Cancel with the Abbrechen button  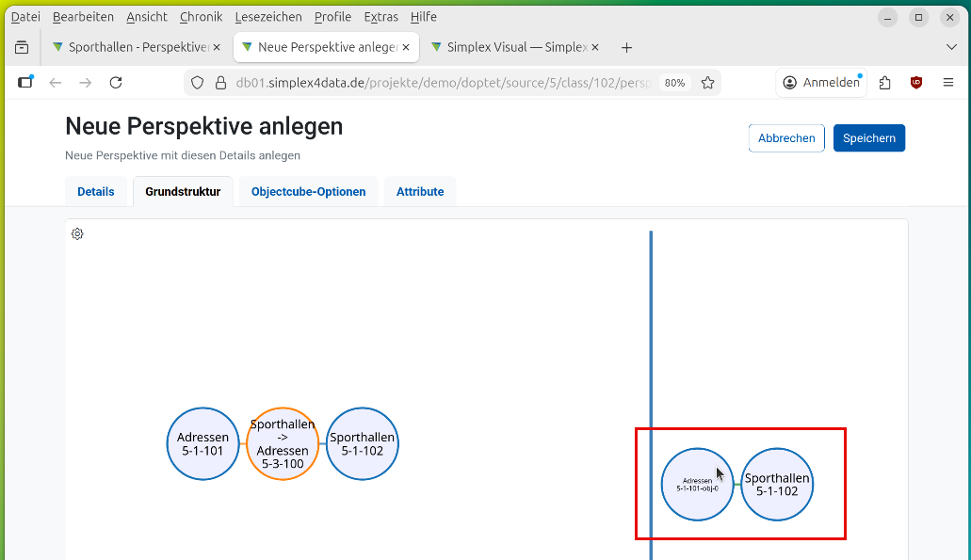[786, 138]
